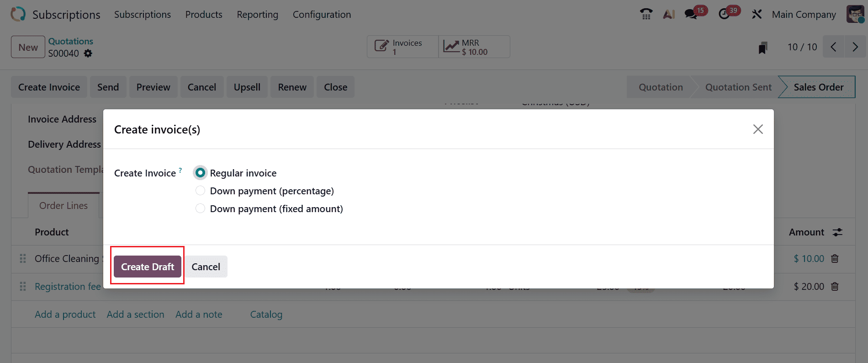Click the phone VoIP icon in top bar
868x363 pixels.
[x=646, y=14]
